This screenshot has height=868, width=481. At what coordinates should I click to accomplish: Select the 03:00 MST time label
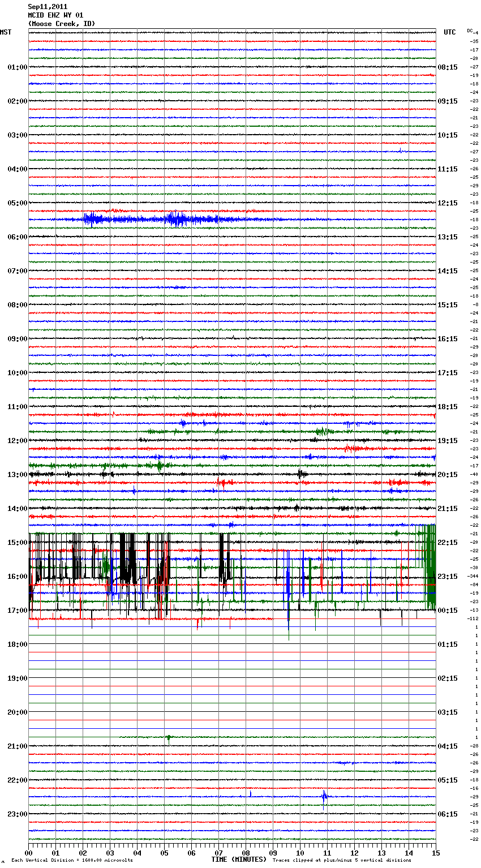pos(18,135)
